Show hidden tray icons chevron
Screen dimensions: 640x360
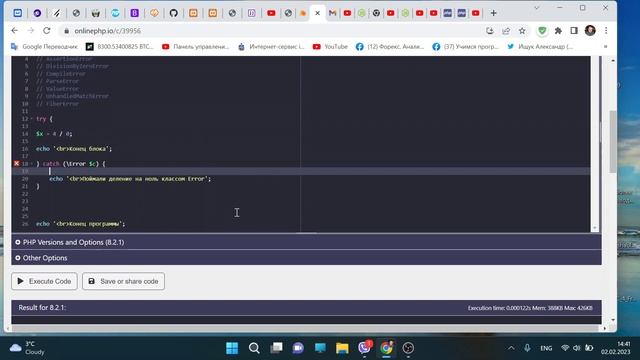[x=511, y=348]
